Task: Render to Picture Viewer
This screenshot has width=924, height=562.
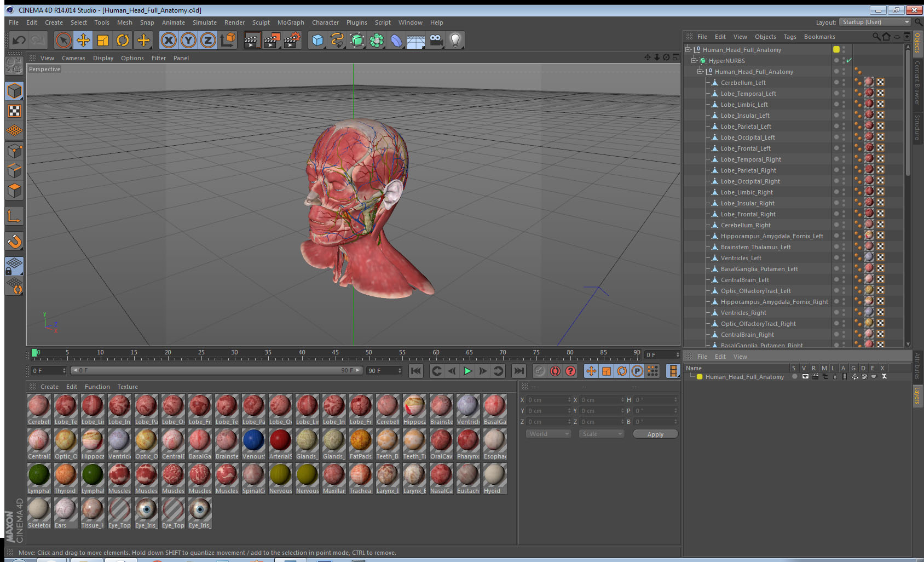Action: 272,40
